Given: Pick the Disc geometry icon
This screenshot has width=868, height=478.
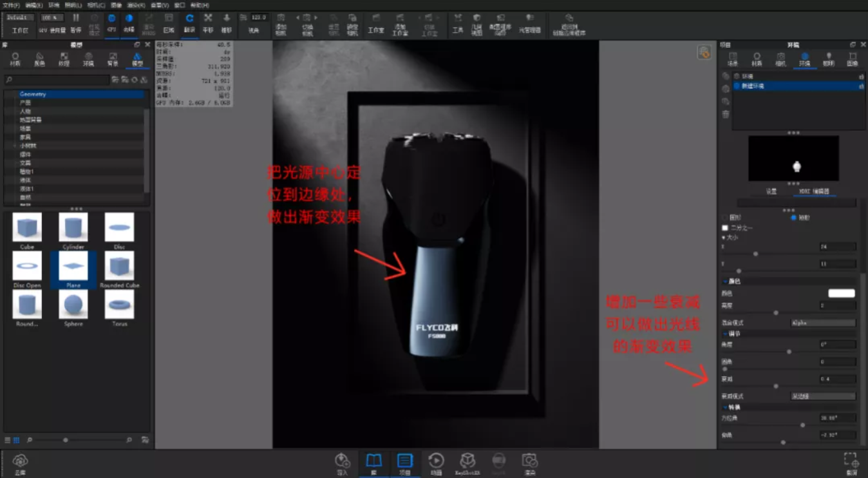Looking at the screenshot, I should pyautogui.click(x=120, y=227).
